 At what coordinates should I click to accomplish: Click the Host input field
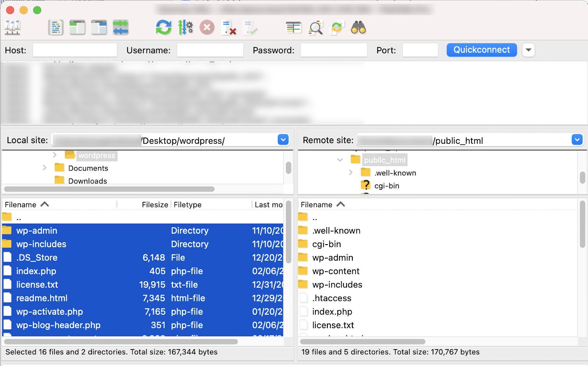point(75,50)
